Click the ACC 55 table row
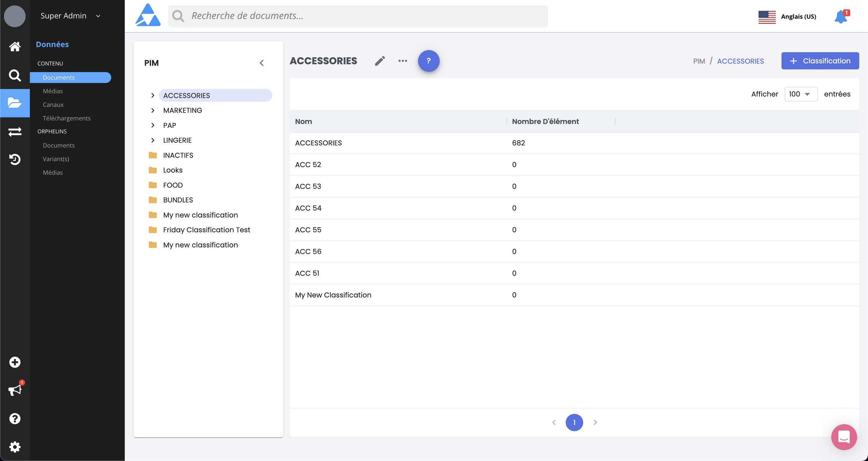 574,230
